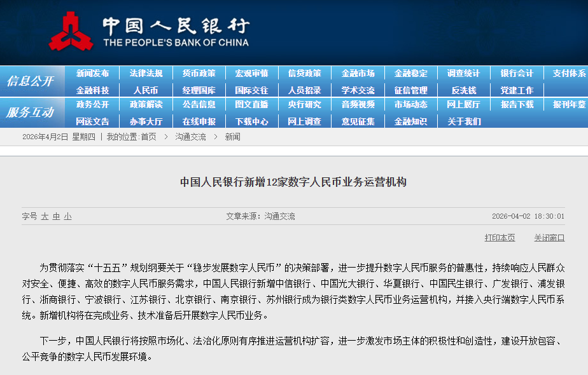Select 信贷政策 in navigation

(304, 74)
